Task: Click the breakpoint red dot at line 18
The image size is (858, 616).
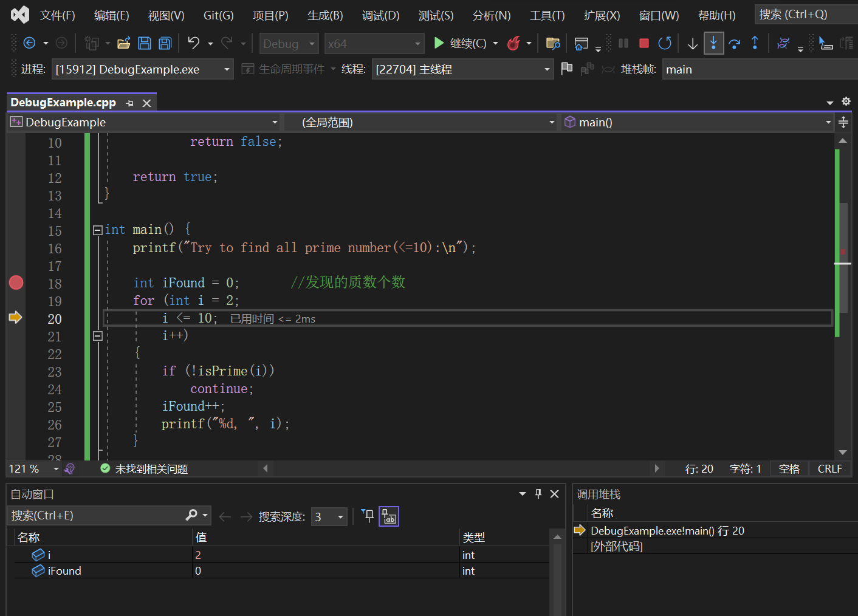Action: coord(16,282)
